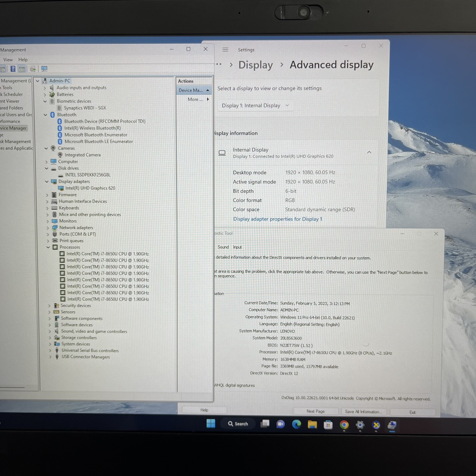This screenshot has width=476, height=476.
Task: Select Human Interface Devices category
Action: (x=83, y=201)
